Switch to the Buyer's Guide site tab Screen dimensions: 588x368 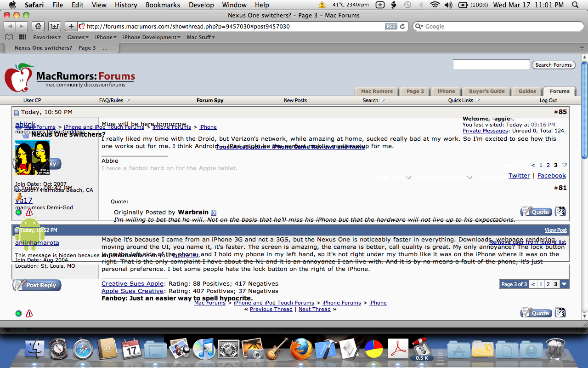pyautogui.click(x=486, y=91)
